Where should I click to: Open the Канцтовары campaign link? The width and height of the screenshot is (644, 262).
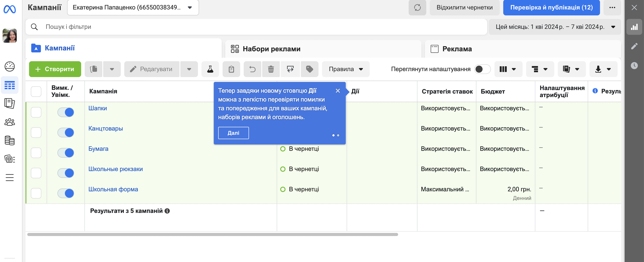point(106,129)
